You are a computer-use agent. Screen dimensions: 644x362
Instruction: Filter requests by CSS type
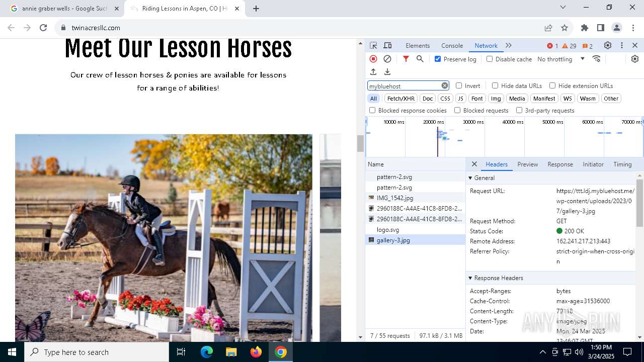tap(445, 99)
